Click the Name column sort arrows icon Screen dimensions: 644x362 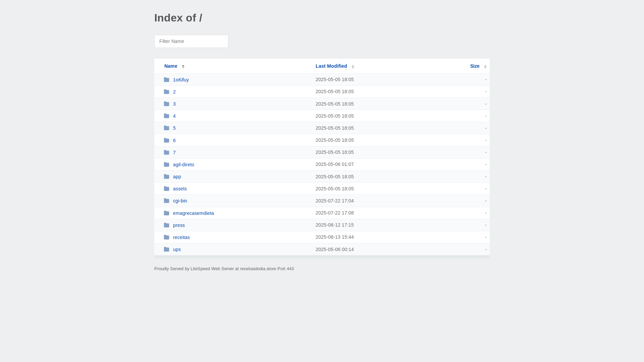pyautogui.click(x=183, y=66)
